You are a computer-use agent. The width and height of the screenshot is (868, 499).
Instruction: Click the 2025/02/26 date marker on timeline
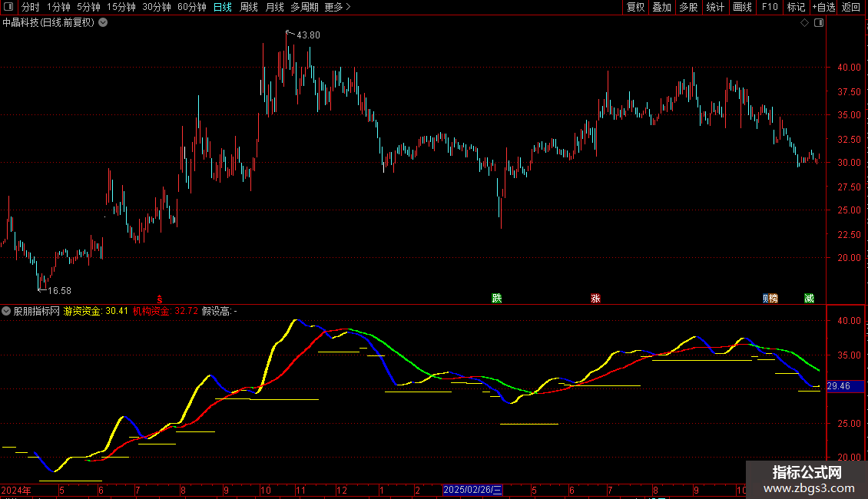473,490
